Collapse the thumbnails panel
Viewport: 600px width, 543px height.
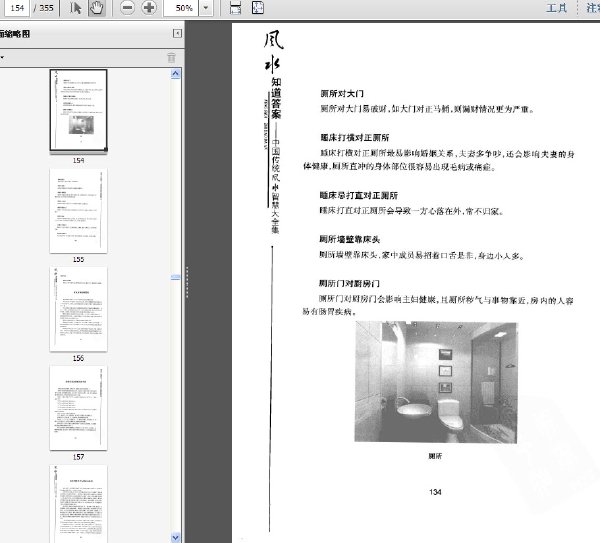(177, 34)
